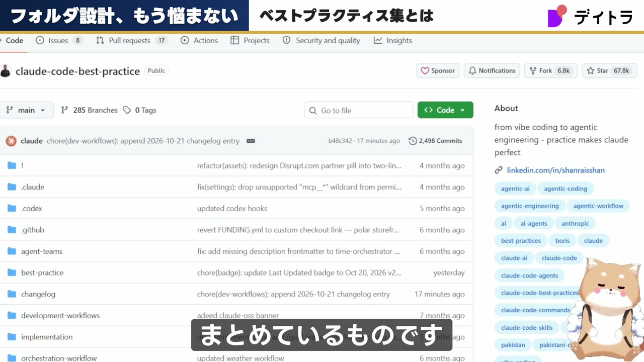Click b48c342 commit hash
Viewport: 644px width, 362px height.
point(340,141)
